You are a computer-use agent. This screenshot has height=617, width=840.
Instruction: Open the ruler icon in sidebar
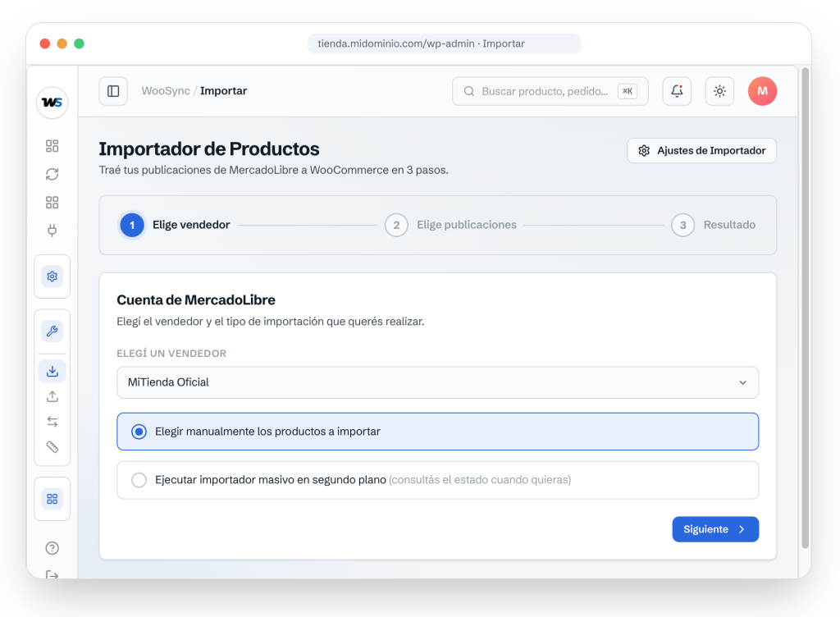pos(52,446)
